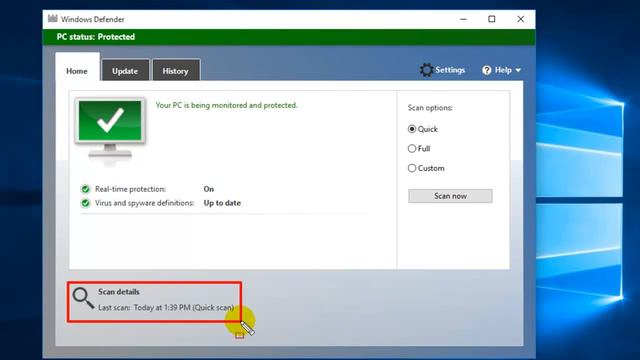The height and width of the screenshot is (360, 640).
Task: Click the 'Last scan: Today at 1:39 PM' text
Action: (x=144, y=307)
